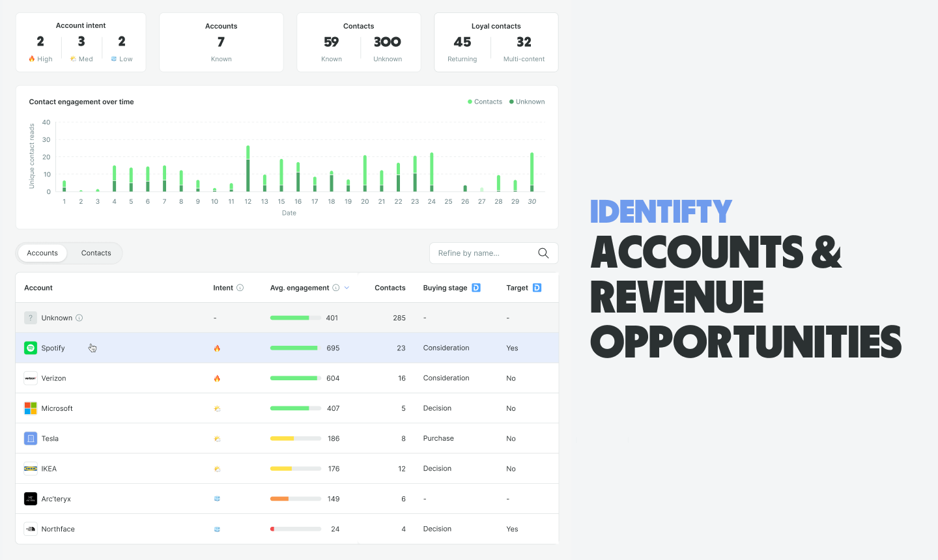Image resolution: width=938 pixels, height=560 pixels.
Task: Click the Unknown account info icon
Action: (x=79, y=318)
